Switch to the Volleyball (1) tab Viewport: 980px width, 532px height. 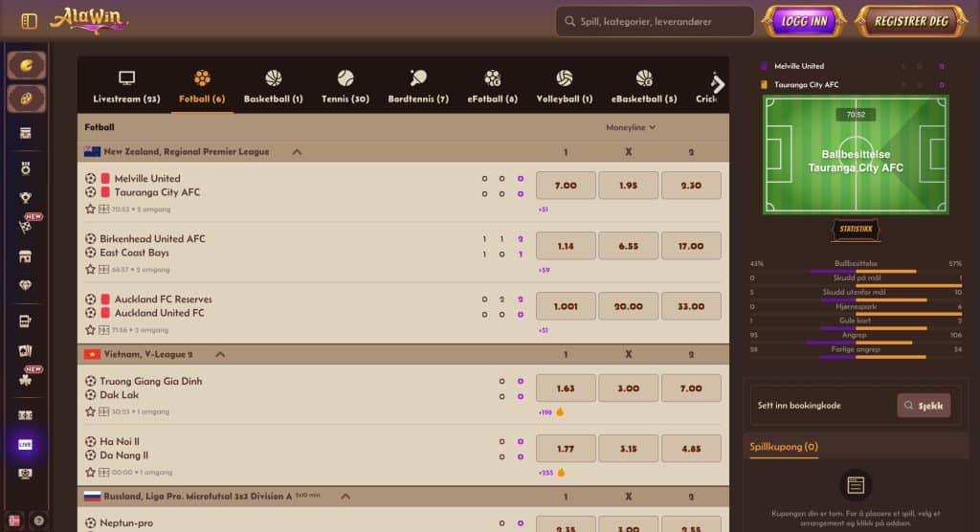(565, 86)
